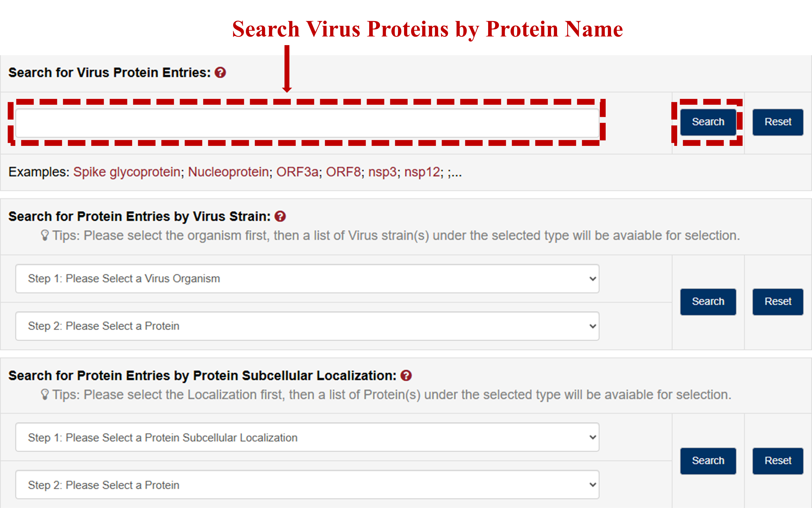
Task: Pick the nsp3 example link
Action: (383, 172)
